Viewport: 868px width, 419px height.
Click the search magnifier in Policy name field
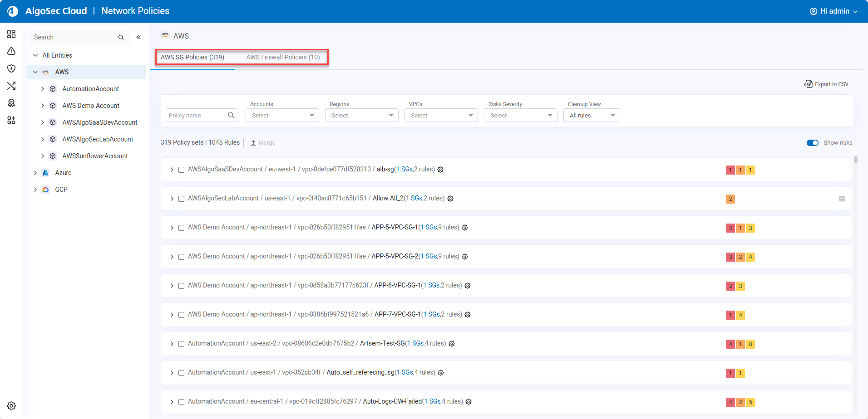tap(231, 115)
